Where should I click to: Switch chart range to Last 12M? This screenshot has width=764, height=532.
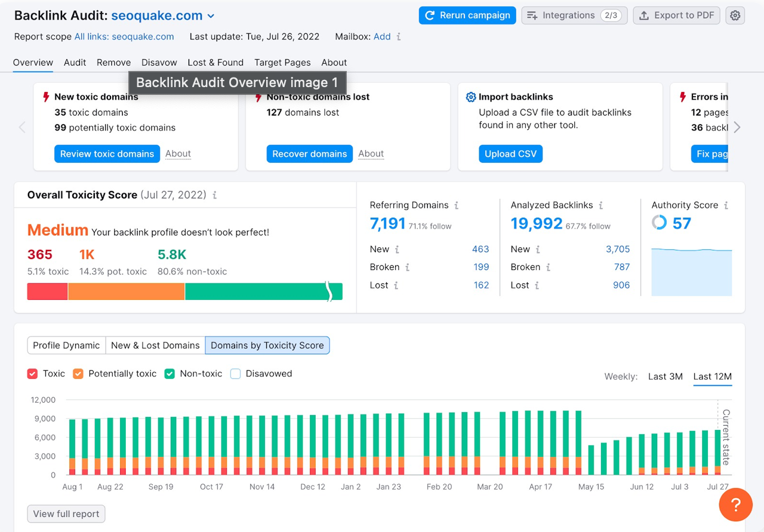[713, 376]
